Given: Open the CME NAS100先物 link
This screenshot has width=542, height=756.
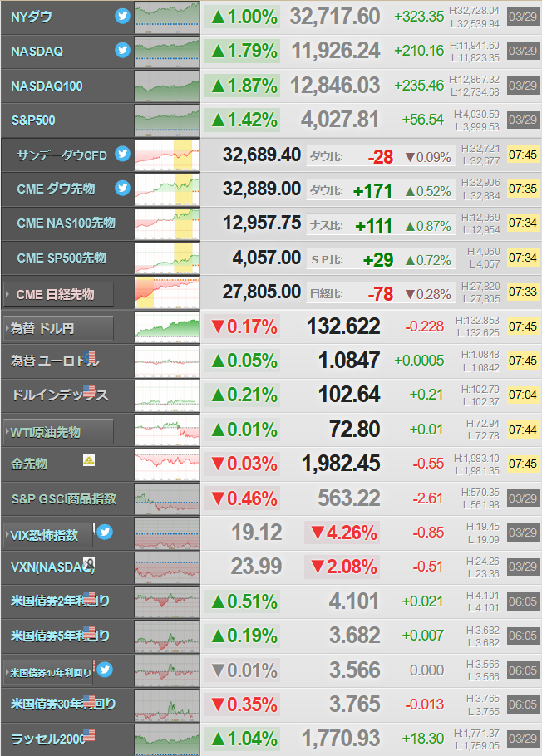Looking at the screenshot, I should (x=67, y=223).
